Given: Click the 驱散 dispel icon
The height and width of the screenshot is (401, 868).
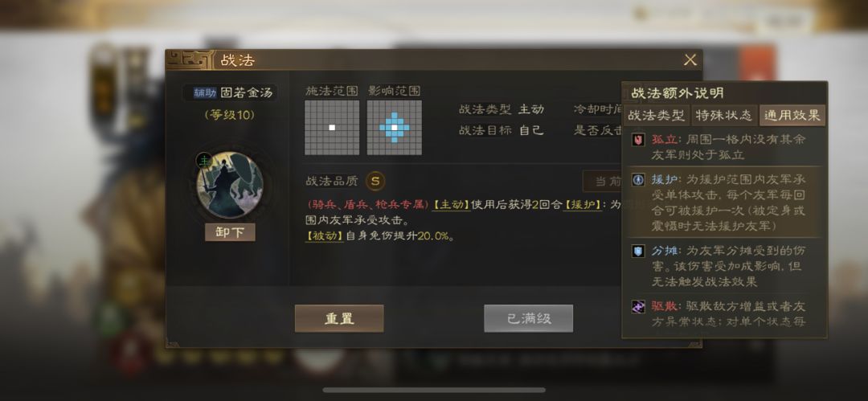Looking at the screenshot, I should coord(638,306).
